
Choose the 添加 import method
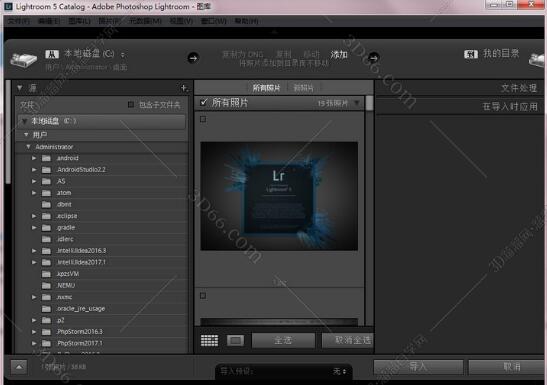339,55
